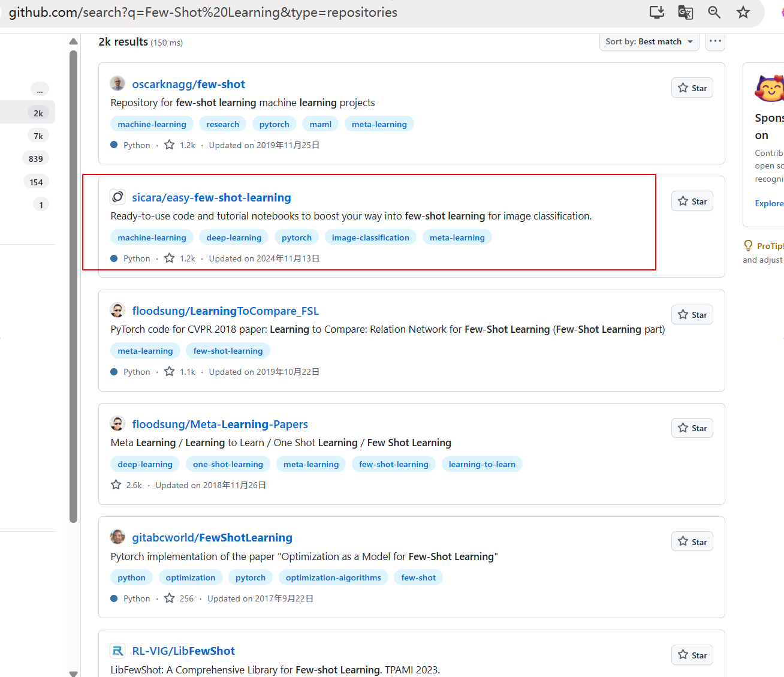Click the scrollbar up arrow
Screen dimensions: 784x677
point(73,41)
